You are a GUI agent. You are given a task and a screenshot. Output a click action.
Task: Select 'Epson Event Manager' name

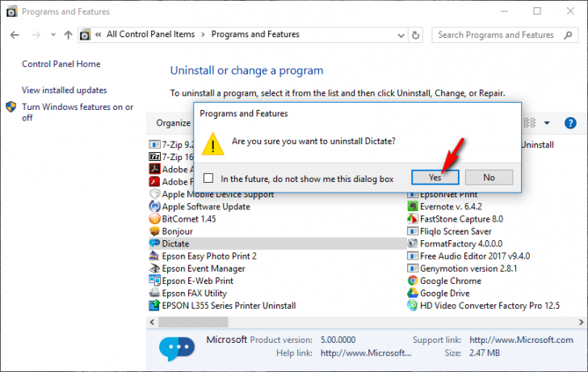point(204,268)
